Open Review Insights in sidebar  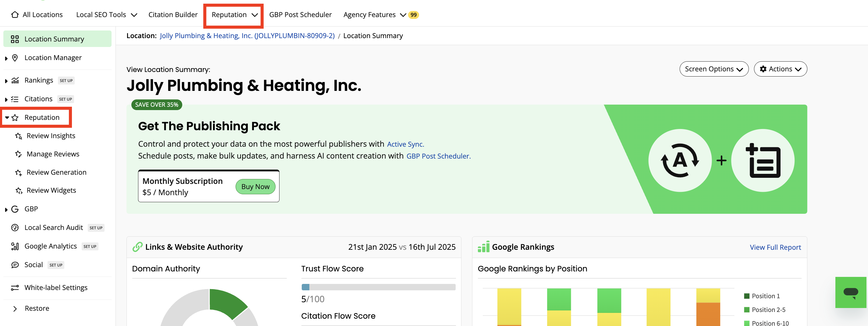pyautogui.click(x=51, y=135)
